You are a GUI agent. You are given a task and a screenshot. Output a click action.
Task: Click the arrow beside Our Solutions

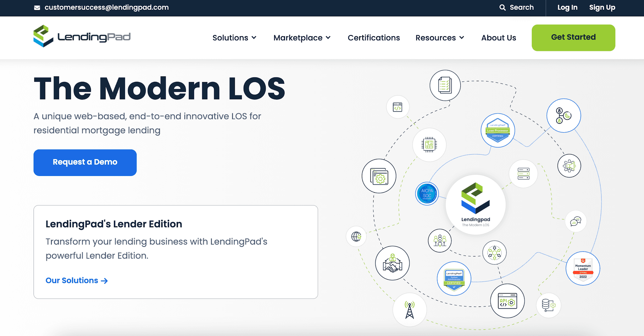click(x=104, y=281)
